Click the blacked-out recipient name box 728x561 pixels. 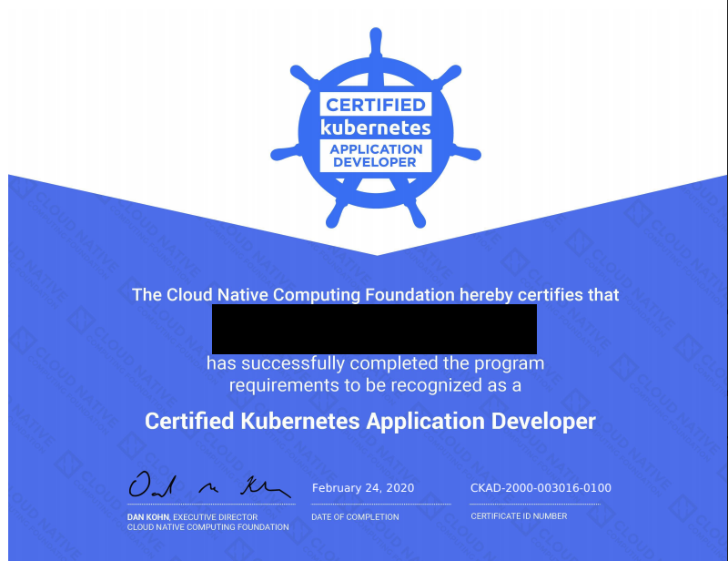tap(374, 329)
